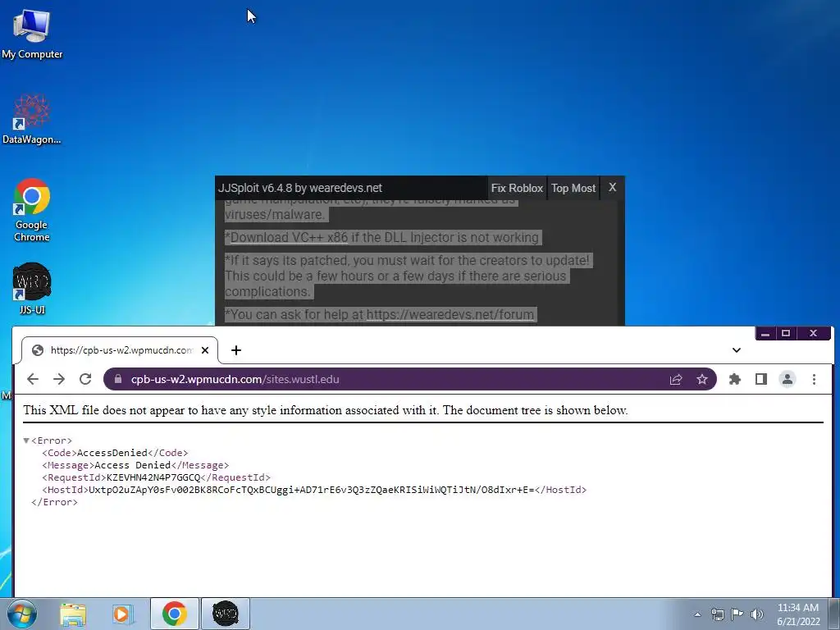Launch Google Chrome from the desktop shortcut
The image size is (840, 630).
point(32,209)
